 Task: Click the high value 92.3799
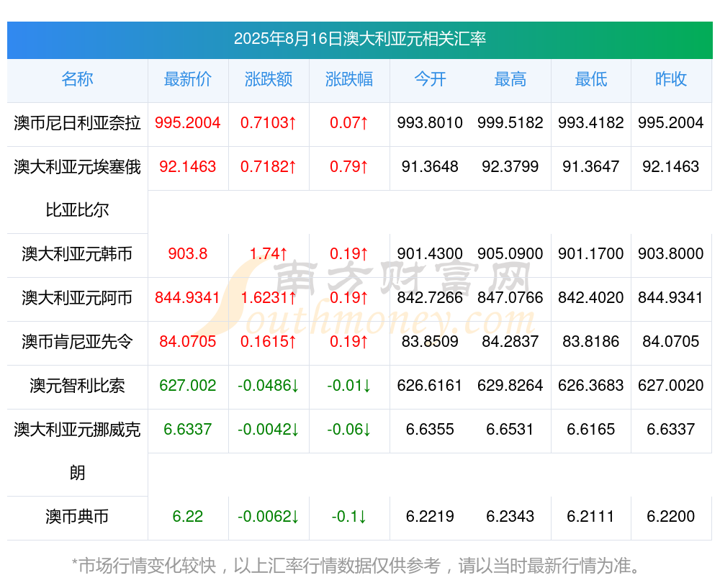[510, 167]
